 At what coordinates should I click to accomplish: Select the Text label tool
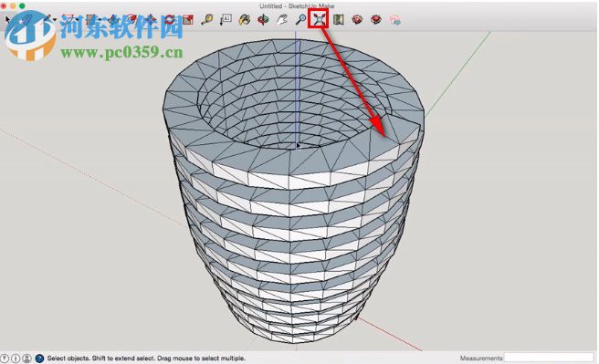click(226, 19)
